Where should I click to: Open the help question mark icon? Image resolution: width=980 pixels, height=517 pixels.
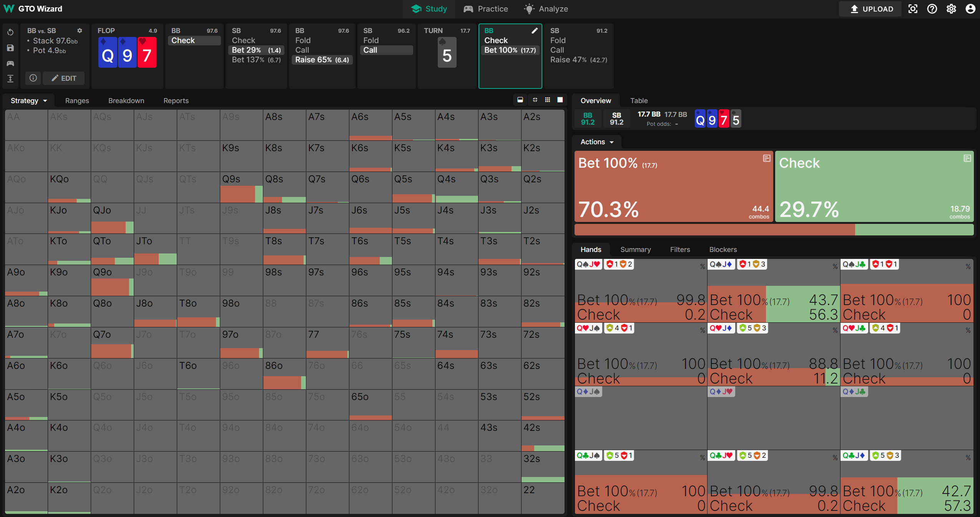[932, 9]
